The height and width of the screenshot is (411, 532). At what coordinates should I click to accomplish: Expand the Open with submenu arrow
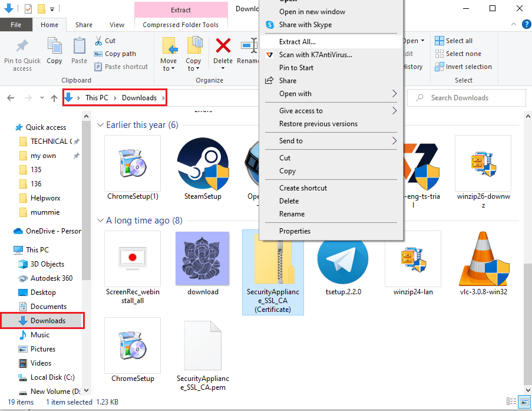(x=394, y=93)
